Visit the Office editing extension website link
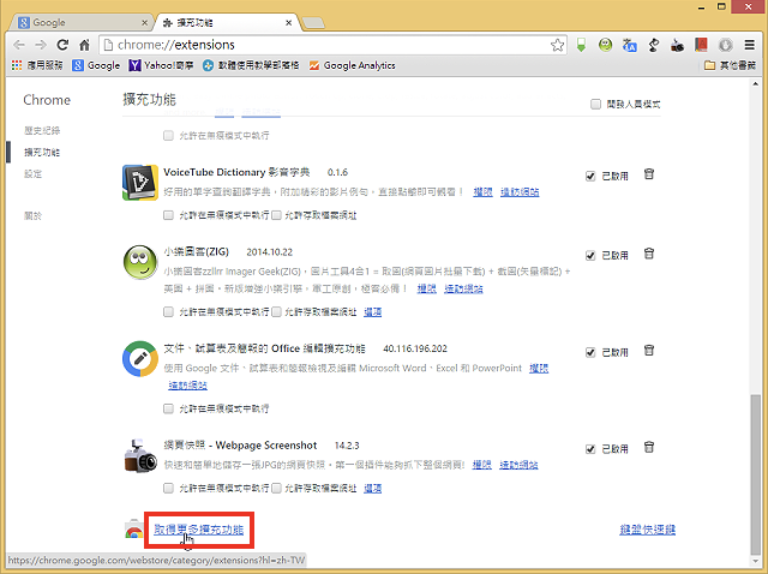The height and width of the screenshot is (574, 770). [188, 385]
